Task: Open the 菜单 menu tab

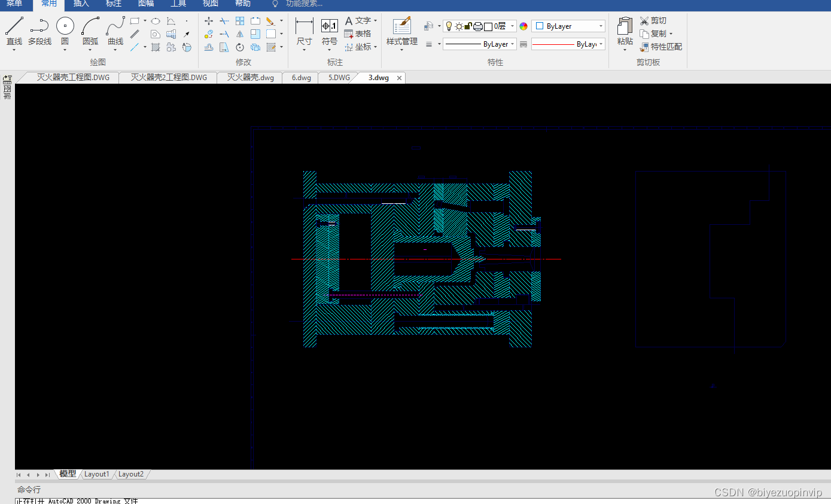Action: pos(14,4)
